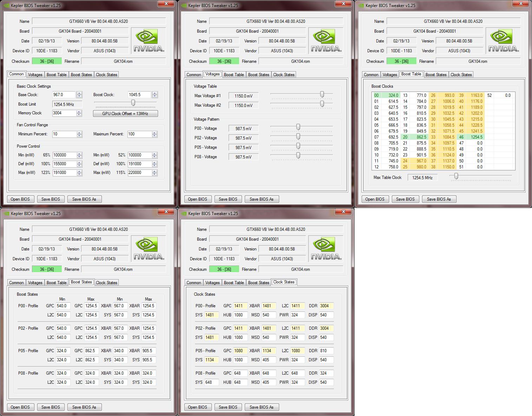Click Open BIOS in the Common-tab window
Viewport: 532px width, 416px height.
click(x=20, y=199)
